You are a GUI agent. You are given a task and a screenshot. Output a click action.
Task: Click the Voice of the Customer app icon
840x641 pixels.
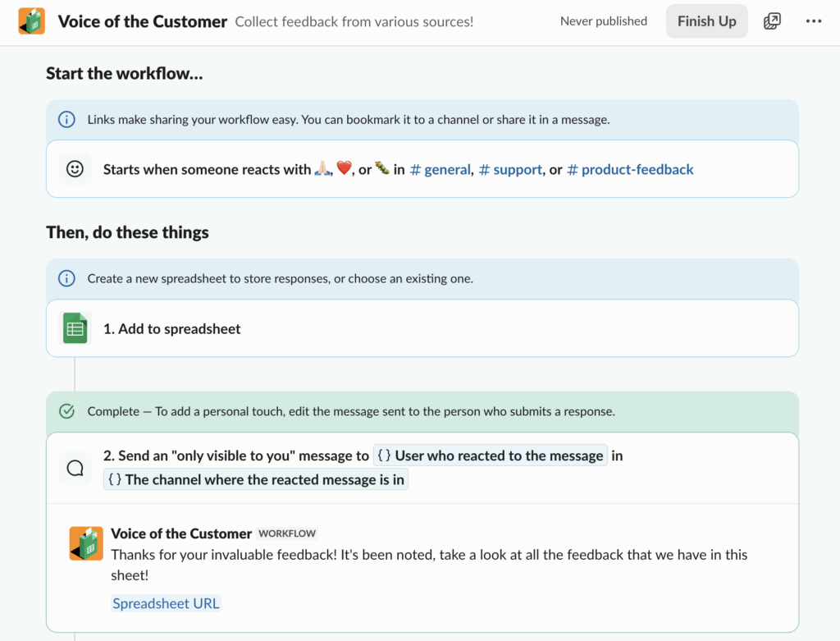[32, 21]
